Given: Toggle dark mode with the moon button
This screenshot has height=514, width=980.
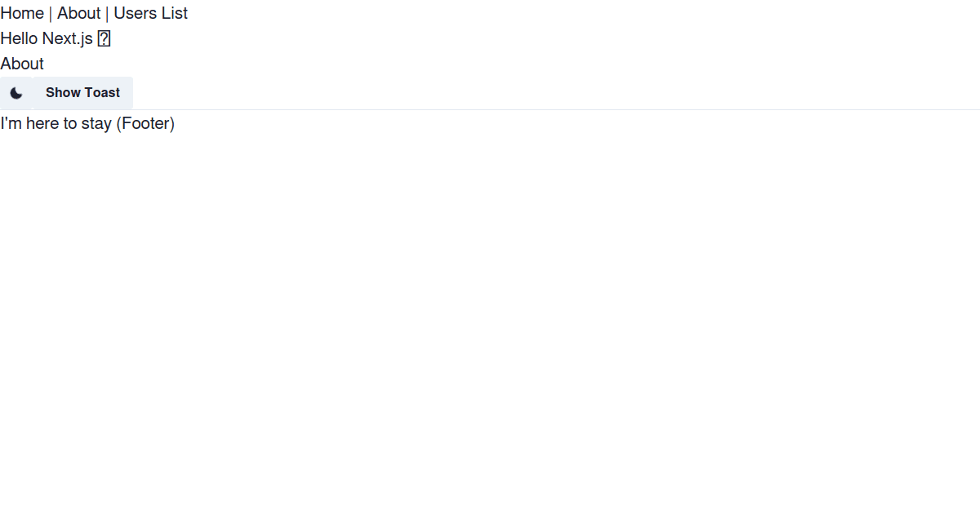Looking at the screenshot, I should (16, 93).
